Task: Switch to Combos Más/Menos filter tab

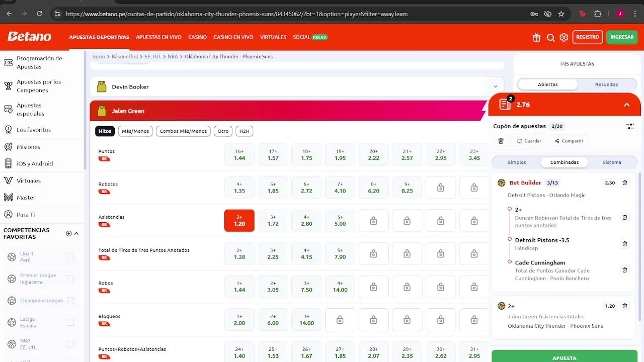Action: (x=183, y=131)
